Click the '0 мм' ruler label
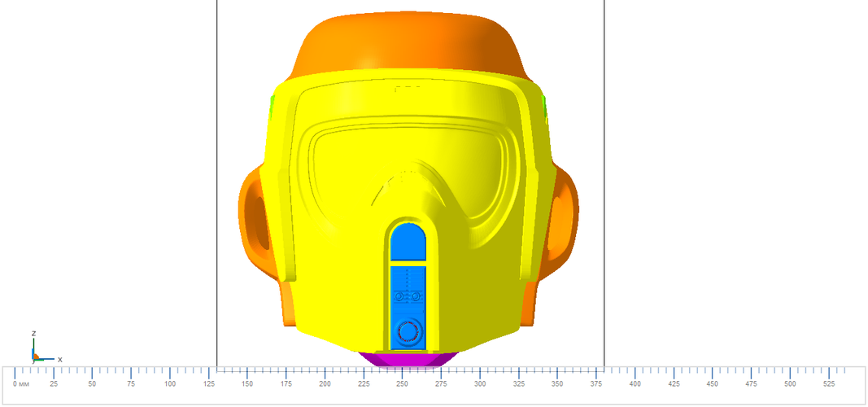The image size is (868, 407). [x=21, y=384]
